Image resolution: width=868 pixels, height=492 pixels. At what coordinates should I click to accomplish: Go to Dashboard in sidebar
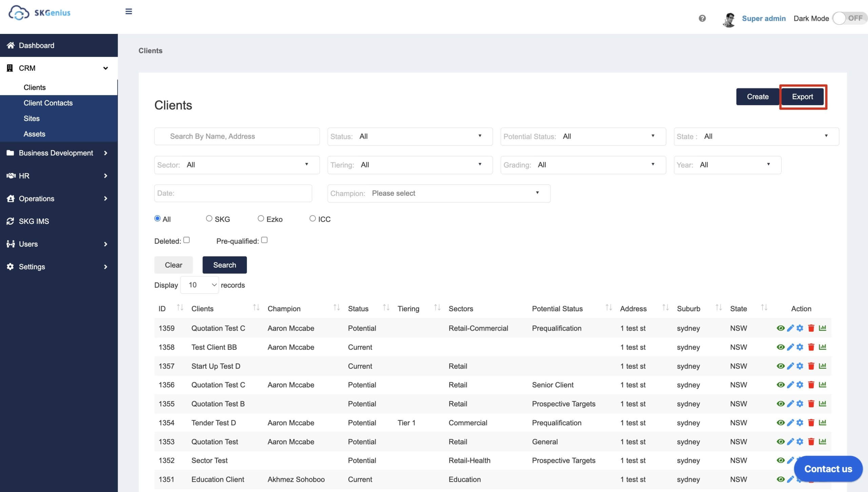(x=59, y=45)
